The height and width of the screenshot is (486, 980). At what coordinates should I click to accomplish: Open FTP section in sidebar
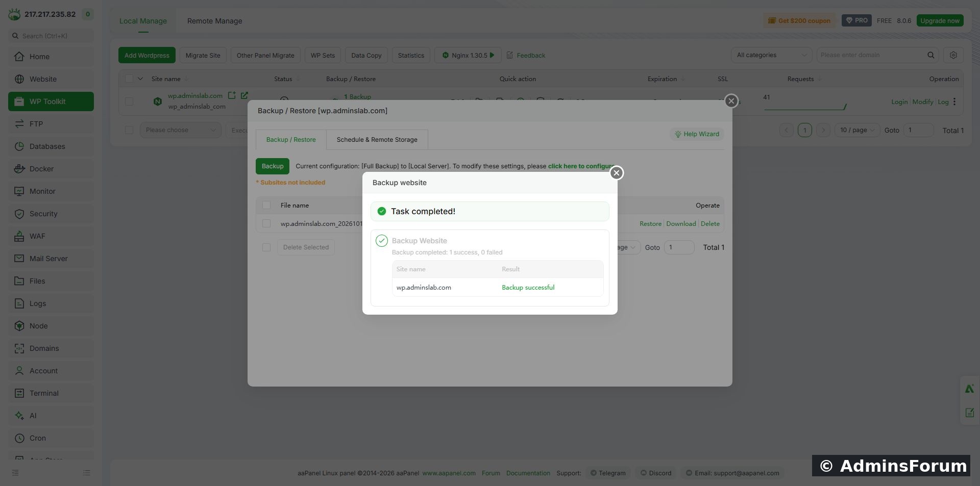[x=51, y=124]
